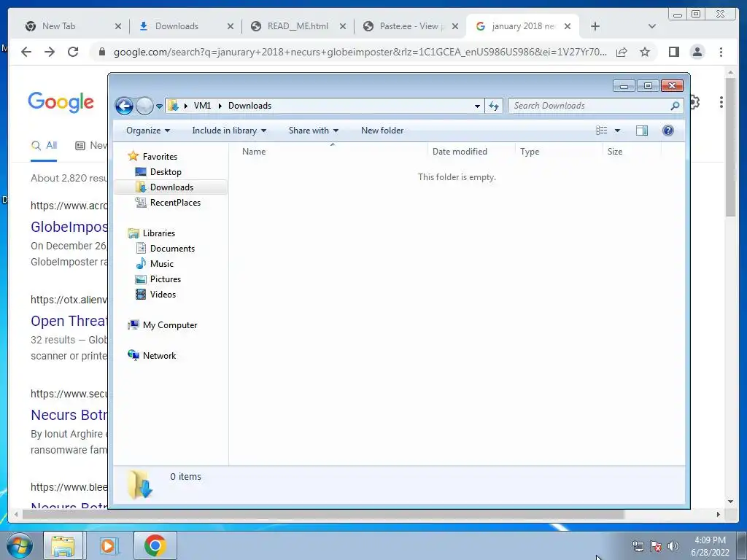The height and width of the screenshot is (560, 747).
Task: Open Chrome tab search chevron
Action: click(652, 27)
